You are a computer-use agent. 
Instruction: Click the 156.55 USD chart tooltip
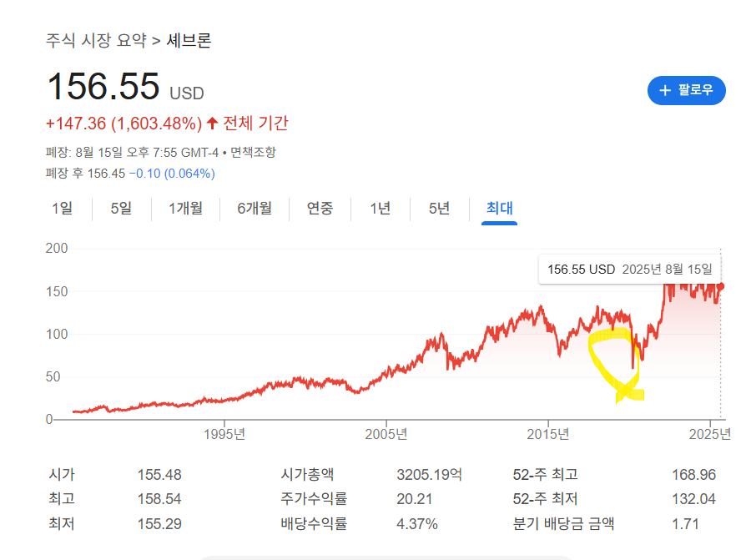click(630, 270)
